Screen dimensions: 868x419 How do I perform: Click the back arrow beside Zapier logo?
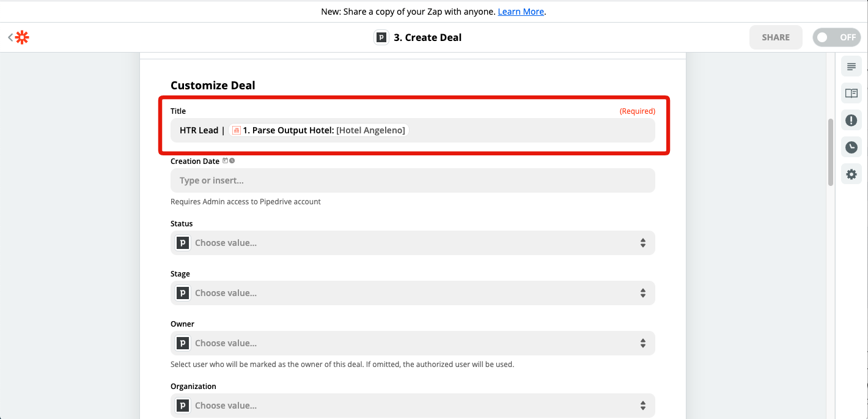coord(10,37)
